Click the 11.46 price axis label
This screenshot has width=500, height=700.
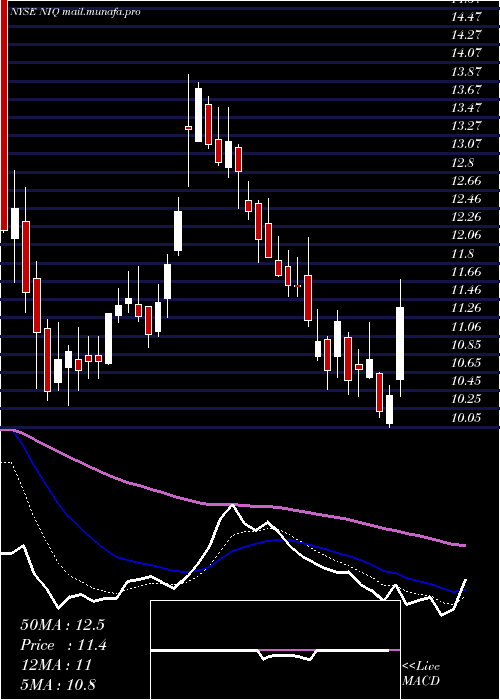point(466,290)
